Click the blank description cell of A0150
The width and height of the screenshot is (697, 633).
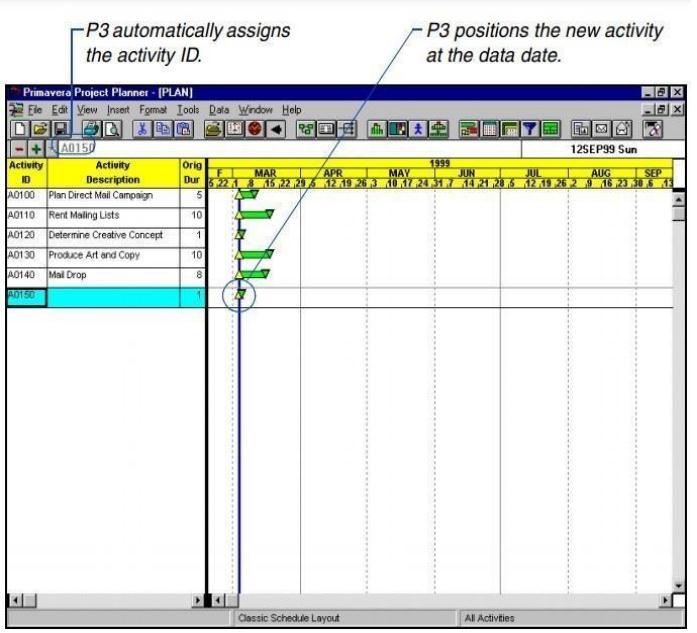click(x=113, y=297)
